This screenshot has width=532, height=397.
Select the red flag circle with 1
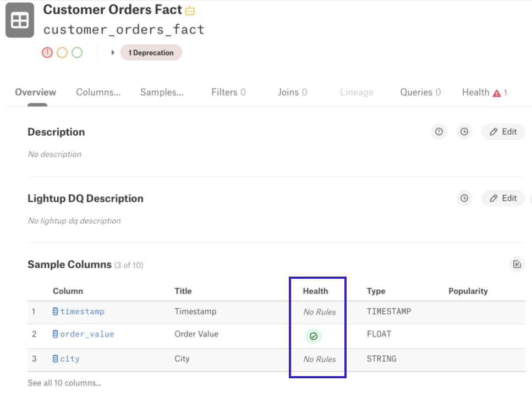point(47,53)
